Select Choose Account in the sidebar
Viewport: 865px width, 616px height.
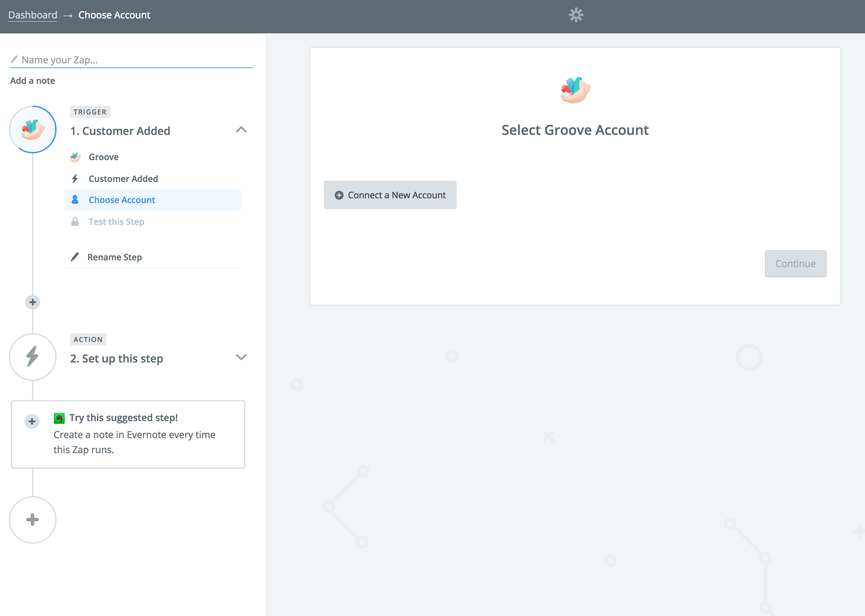[x=122, y=200]
